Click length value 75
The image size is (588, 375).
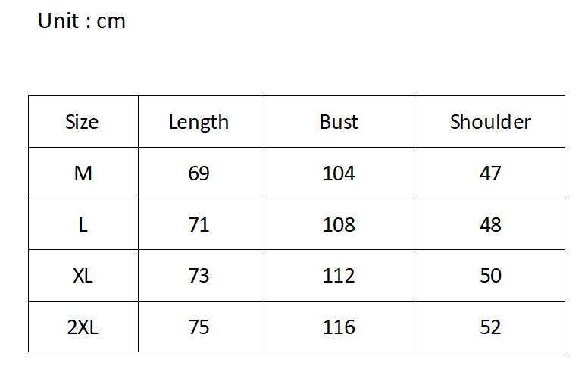(x=199, y=327)
